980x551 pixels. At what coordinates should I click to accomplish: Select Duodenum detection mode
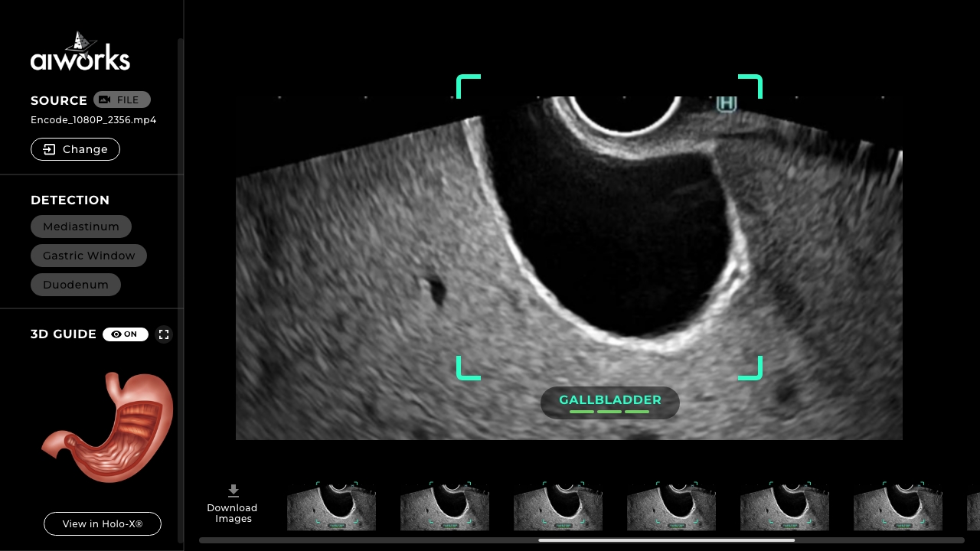[76, 285]
